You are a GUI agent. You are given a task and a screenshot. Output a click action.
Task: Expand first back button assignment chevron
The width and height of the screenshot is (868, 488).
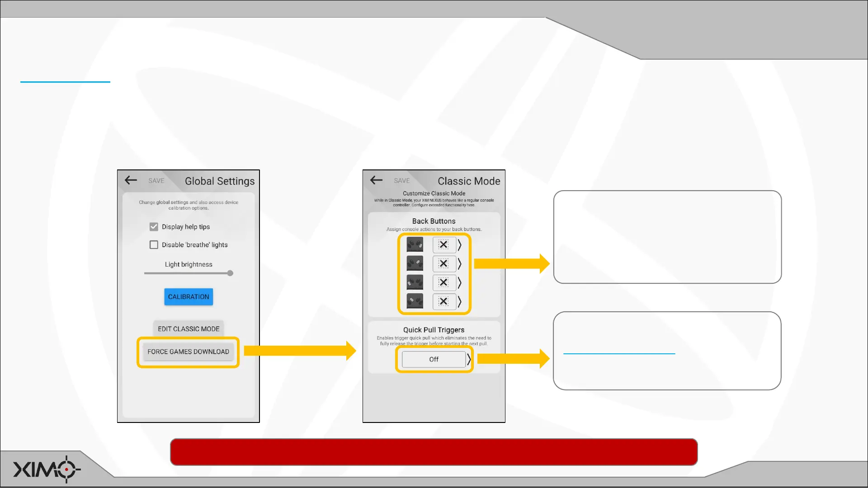[459, 244]
